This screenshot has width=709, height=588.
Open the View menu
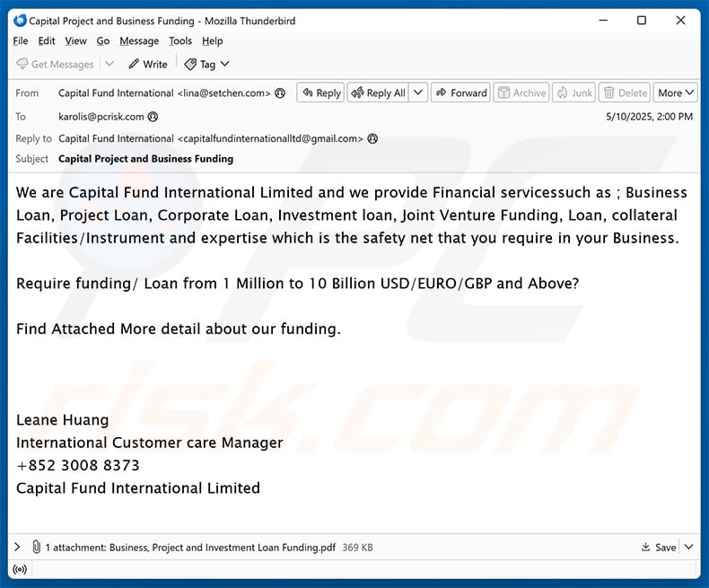75,41
